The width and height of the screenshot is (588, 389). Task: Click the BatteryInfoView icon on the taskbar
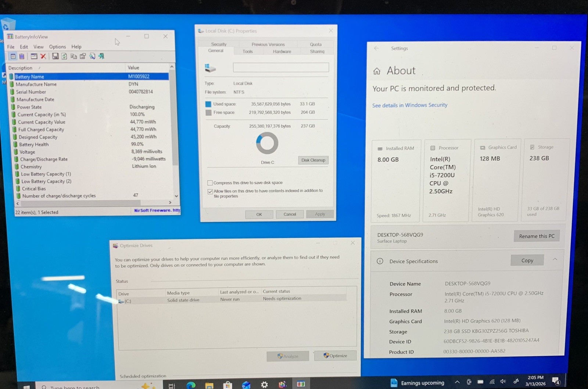tap(301, 384)
